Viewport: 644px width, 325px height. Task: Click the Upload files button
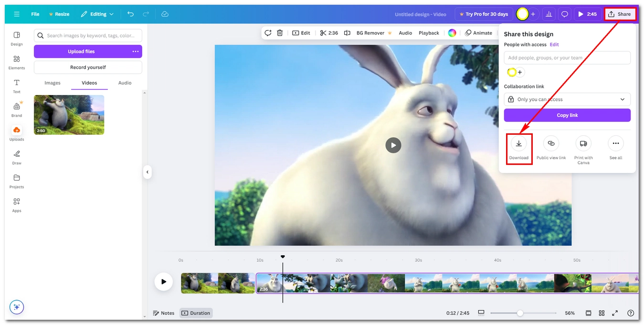pyautogui.click(x=81, y=51)
